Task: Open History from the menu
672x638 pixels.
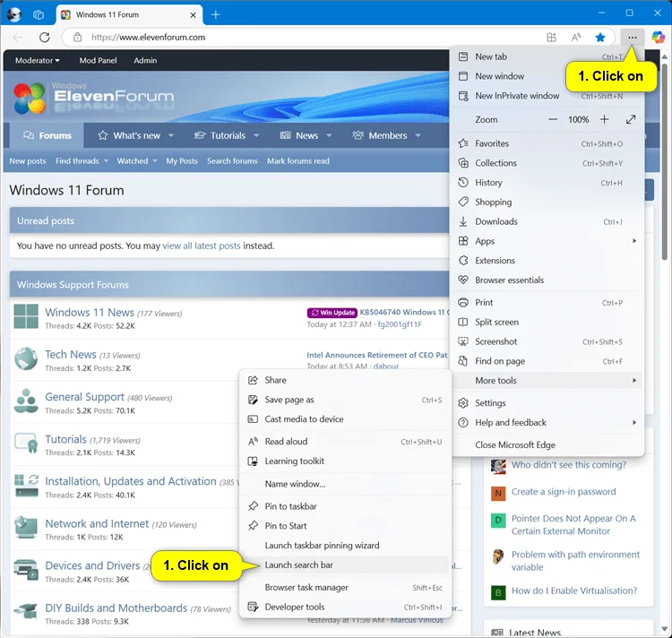Action: point(547,183)
